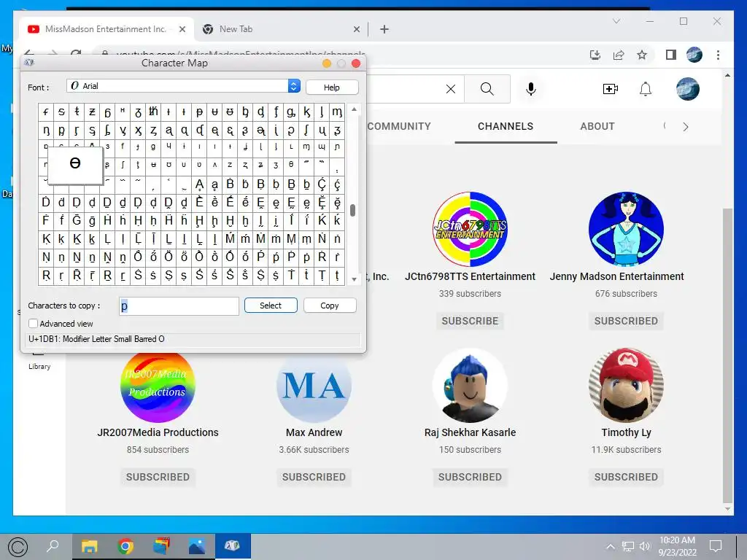Screen dimensions: 747x560
Task: Open the Jenny Madson Entertainment avatar
Action: pos(626,229)
